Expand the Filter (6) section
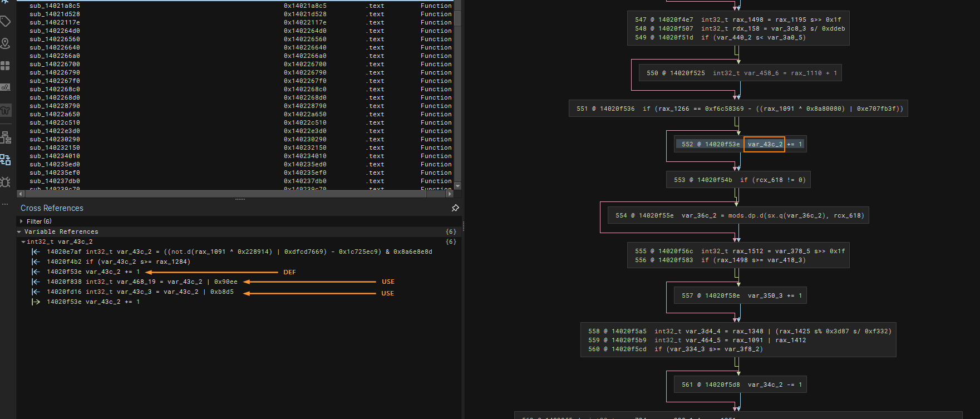Screen dimensions: 980x419 (22, 221)
